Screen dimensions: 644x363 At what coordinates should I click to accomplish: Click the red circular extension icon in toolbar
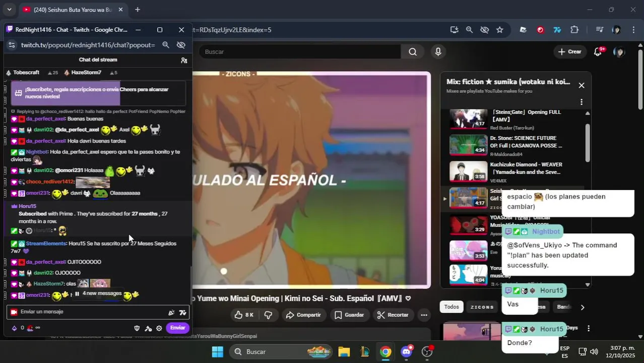(x=540, y=30)
